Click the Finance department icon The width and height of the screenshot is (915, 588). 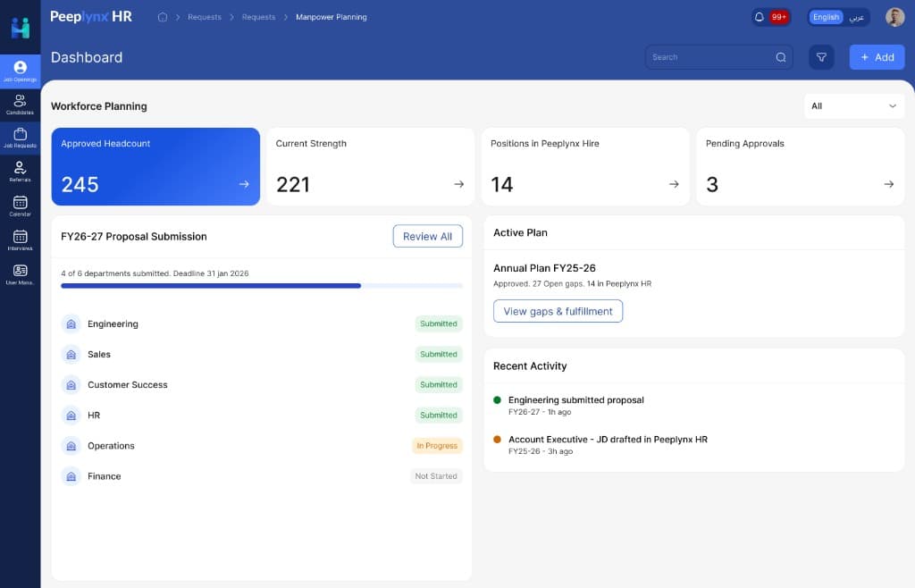pyautogui.click(x=71, y=476)
